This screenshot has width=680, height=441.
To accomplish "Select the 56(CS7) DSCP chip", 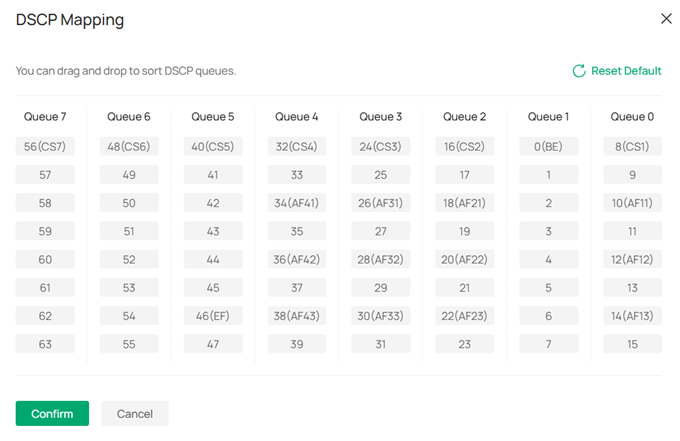I will [45, 147].
